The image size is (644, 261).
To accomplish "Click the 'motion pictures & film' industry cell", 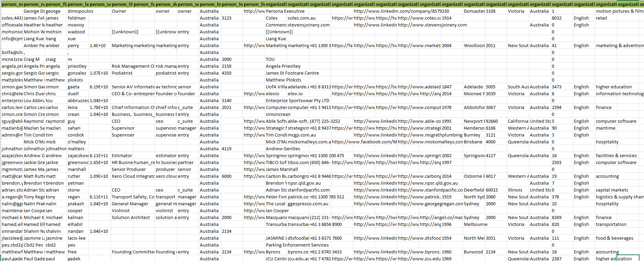I will [x=619, y=11].
